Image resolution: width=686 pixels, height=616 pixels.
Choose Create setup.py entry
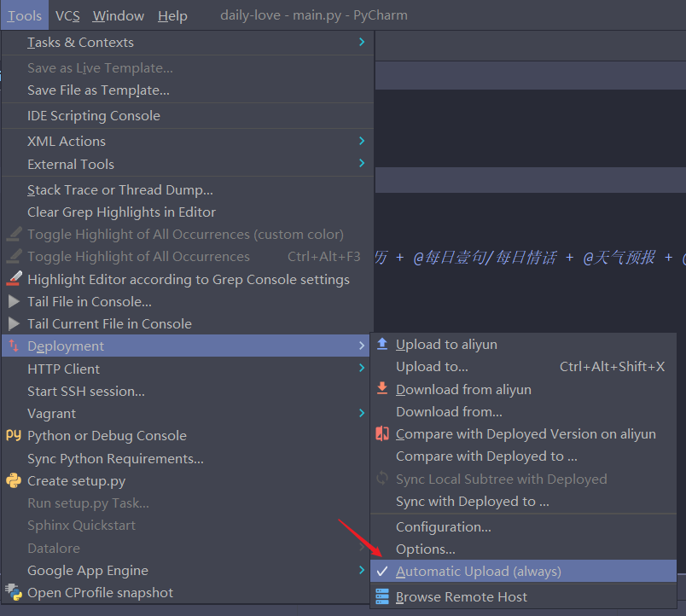tap(187, 481)
